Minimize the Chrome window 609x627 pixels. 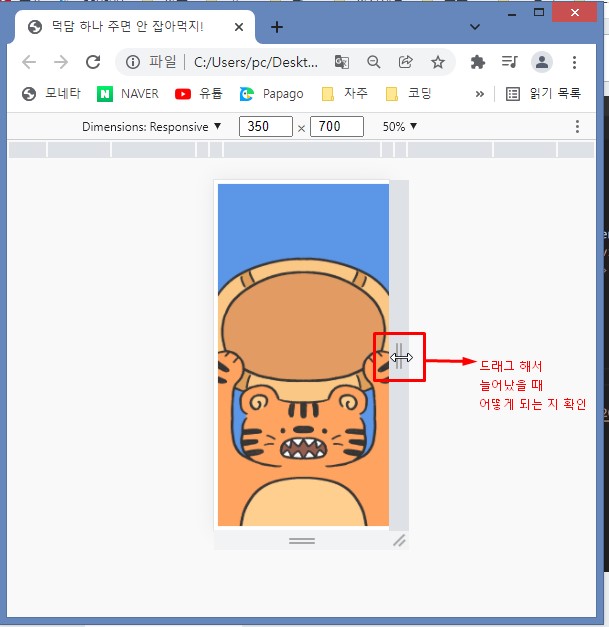(512, 14)
